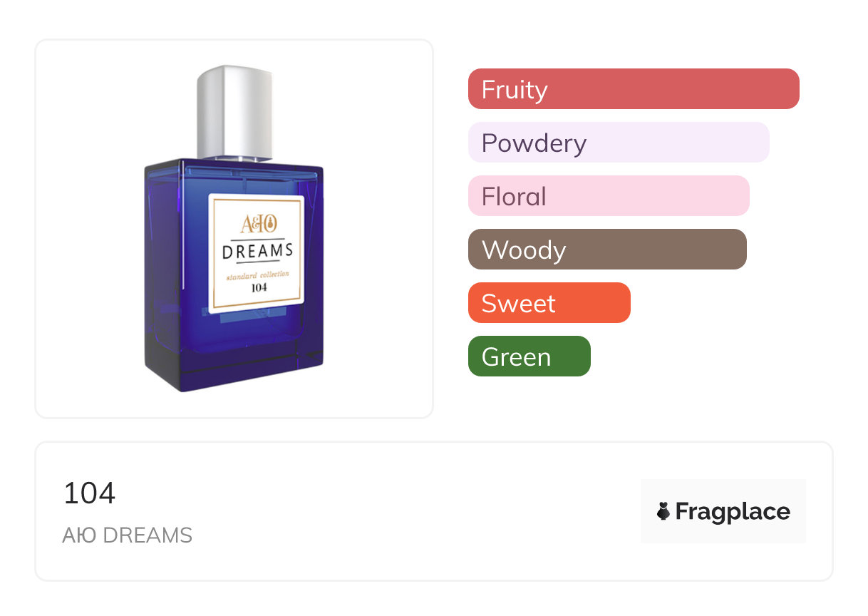Select the Powdery accord bar

[619, 143]
